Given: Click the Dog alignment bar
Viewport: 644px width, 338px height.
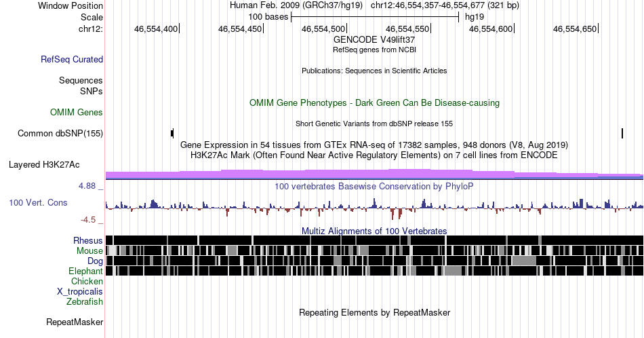Looking at the screenshot, I should click(374, 261).
